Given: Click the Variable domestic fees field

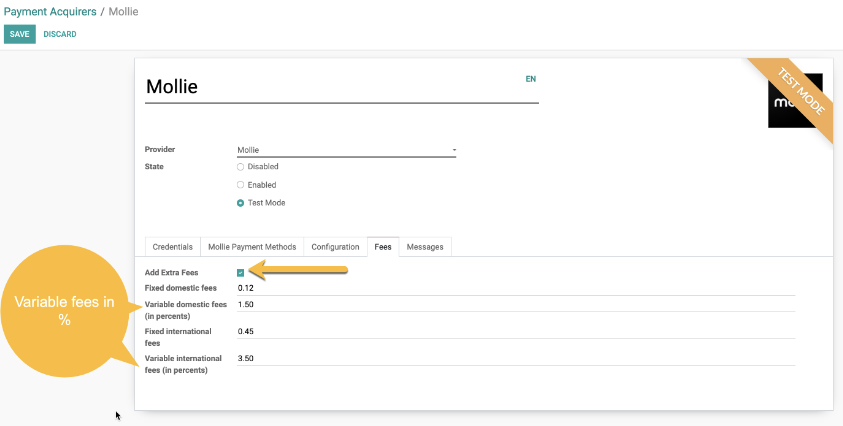Looking at the screenshot, I should point(516,304).
